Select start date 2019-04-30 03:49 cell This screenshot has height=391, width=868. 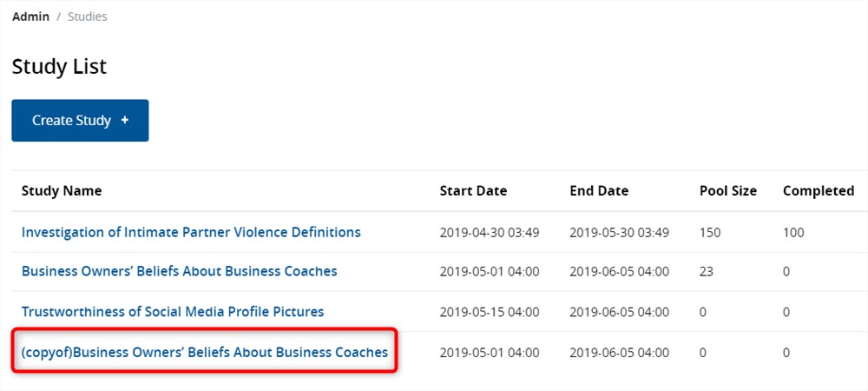[490, 233]
